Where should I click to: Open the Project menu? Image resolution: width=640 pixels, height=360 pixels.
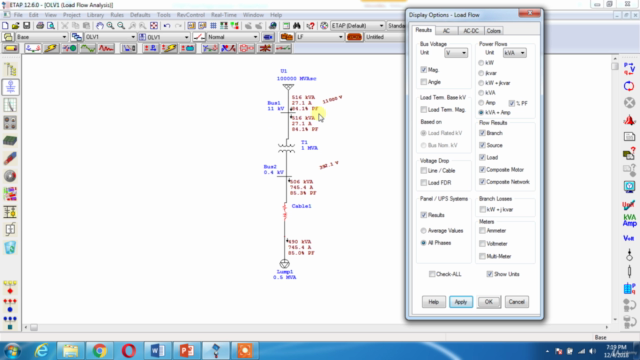(71, 15)
